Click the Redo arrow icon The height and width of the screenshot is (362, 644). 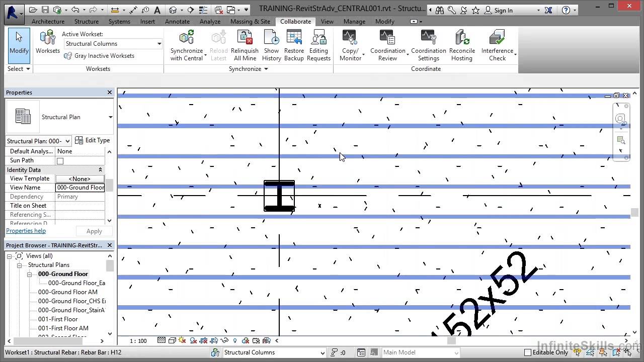tap(93, 10)
